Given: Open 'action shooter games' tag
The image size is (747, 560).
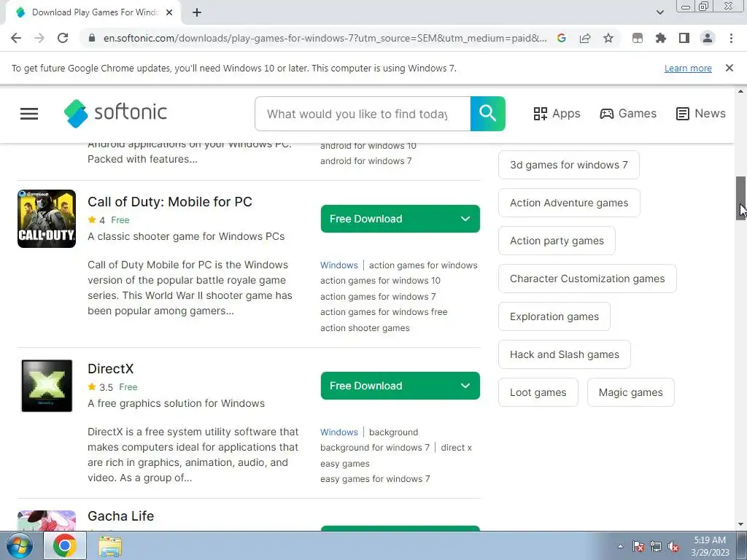Looking at the screenshot, I should [x=365, y=327].
